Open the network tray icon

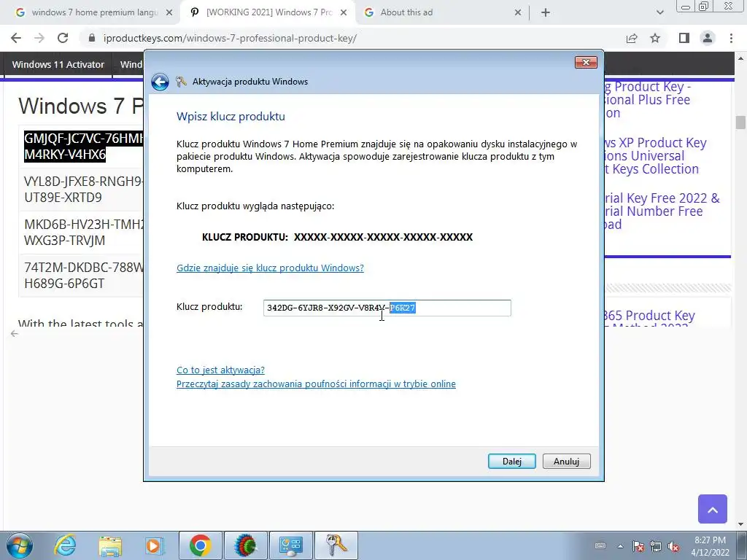click(x=656, y=546)
